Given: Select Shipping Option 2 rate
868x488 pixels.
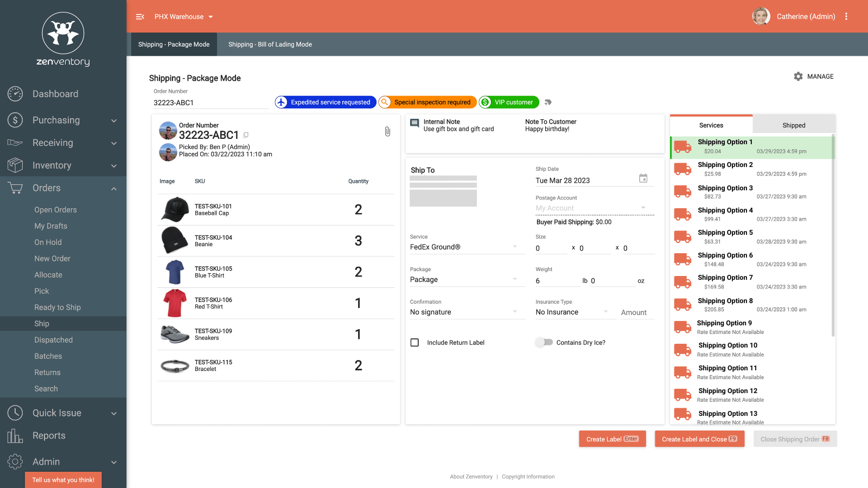Looking at the screenshot, I should pyautogui.click(x=751, y=169).
